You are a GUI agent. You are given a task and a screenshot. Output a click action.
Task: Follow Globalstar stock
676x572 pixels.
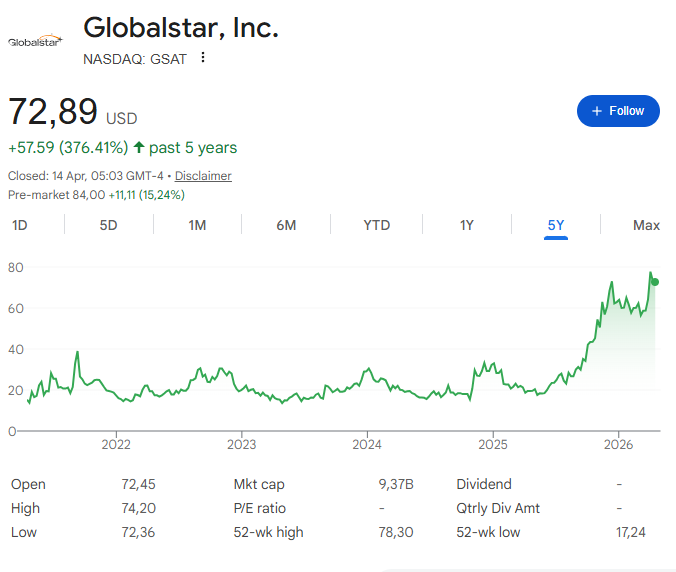(618, 111)
